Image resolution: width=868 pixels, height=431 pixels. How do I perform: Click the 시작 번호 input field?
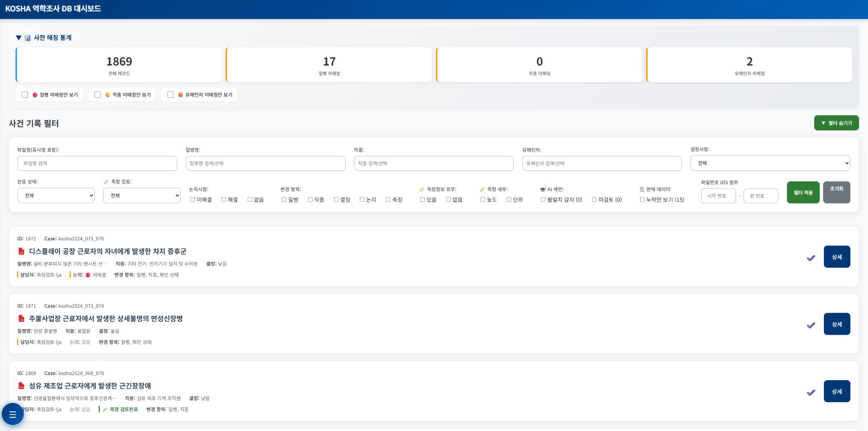(x=718, y=196)
